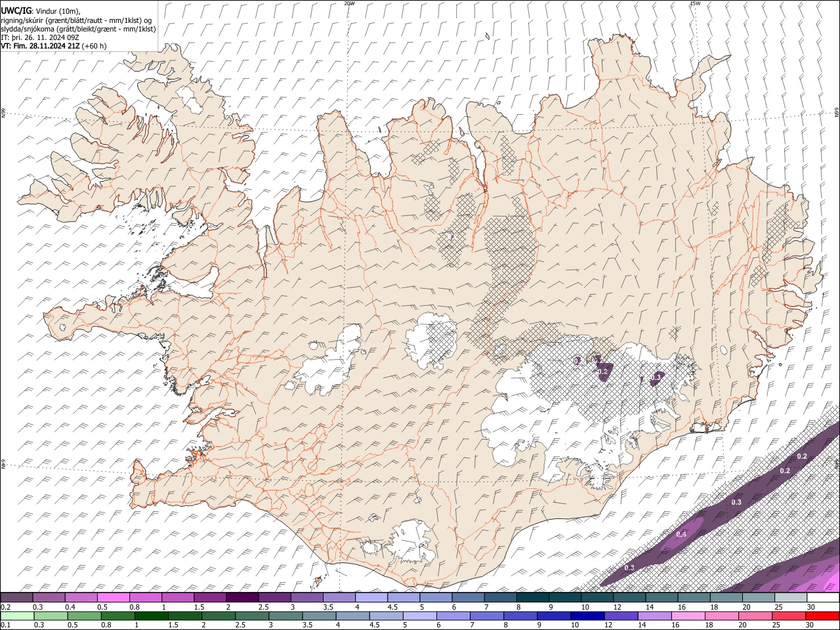Click the 0.4 value on the offshore band
This screenshot has width=840, height=630.
click(x=681, y=535)
